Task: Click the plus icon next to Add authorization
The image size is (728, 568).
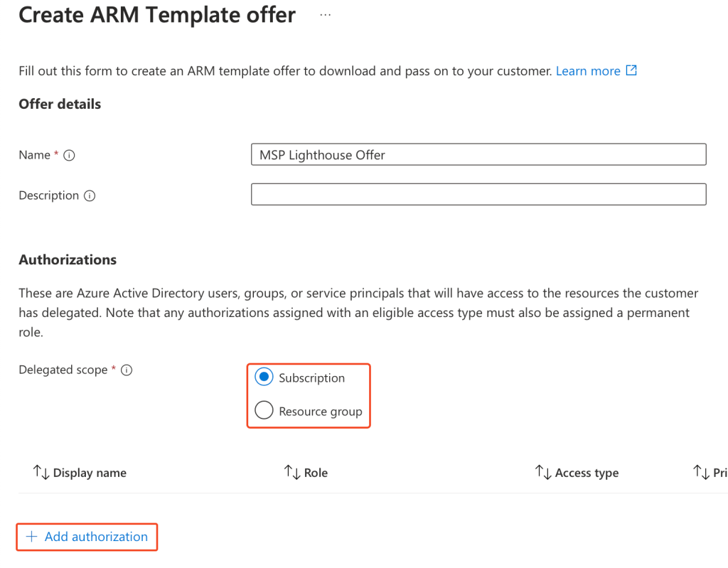Action: (31, 537)
